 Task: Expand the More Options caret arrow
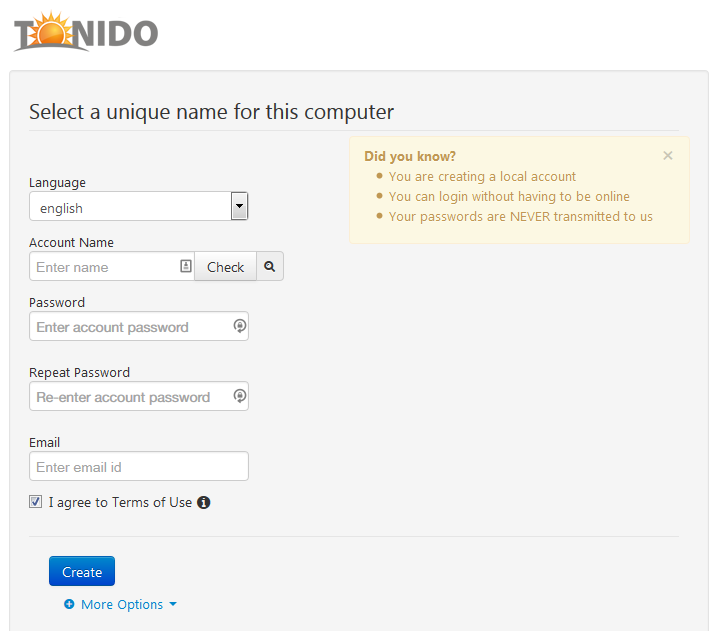(x=173, y=604)
